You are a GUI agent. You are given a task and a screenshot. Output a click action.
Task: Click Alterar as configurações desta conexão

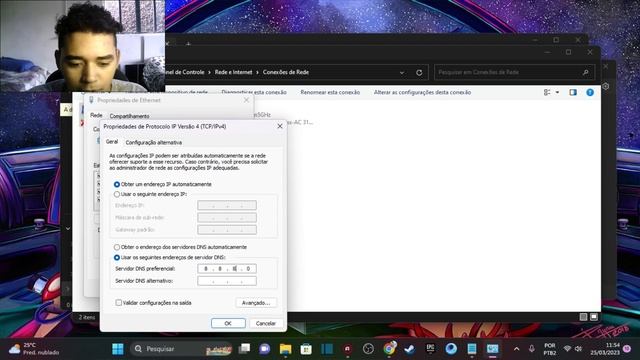pos(422,93)
